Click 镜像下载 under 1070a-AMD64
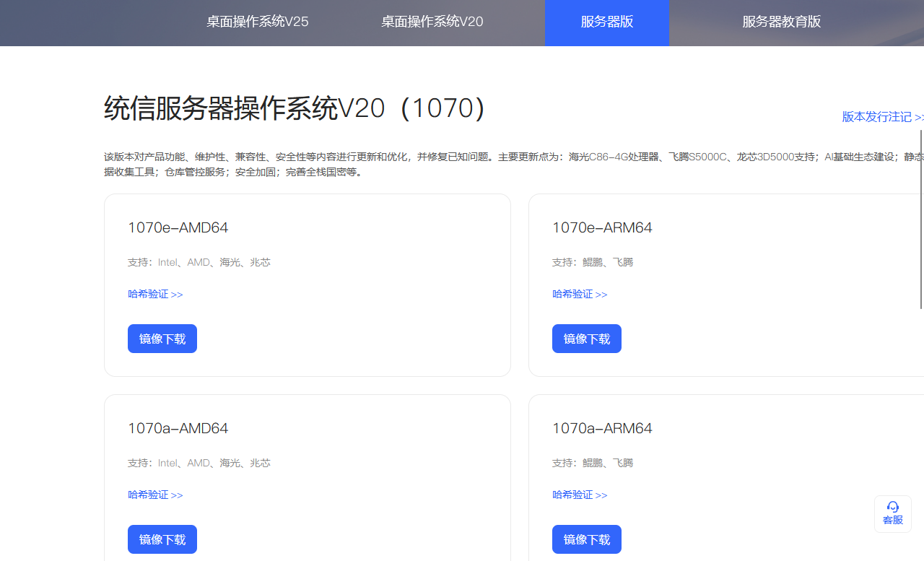Screen dimensions: 924x561 point(162,539)
